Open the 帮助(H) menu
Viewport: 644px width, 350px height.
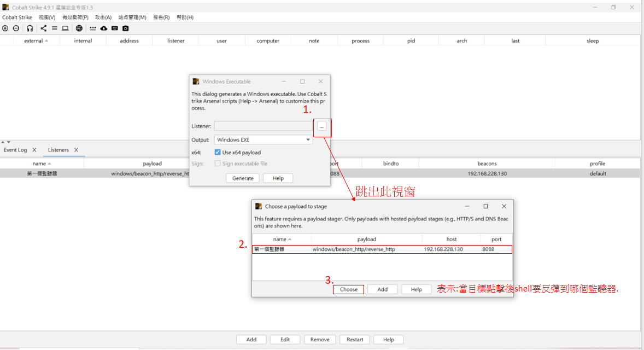[x=185, y=17]
